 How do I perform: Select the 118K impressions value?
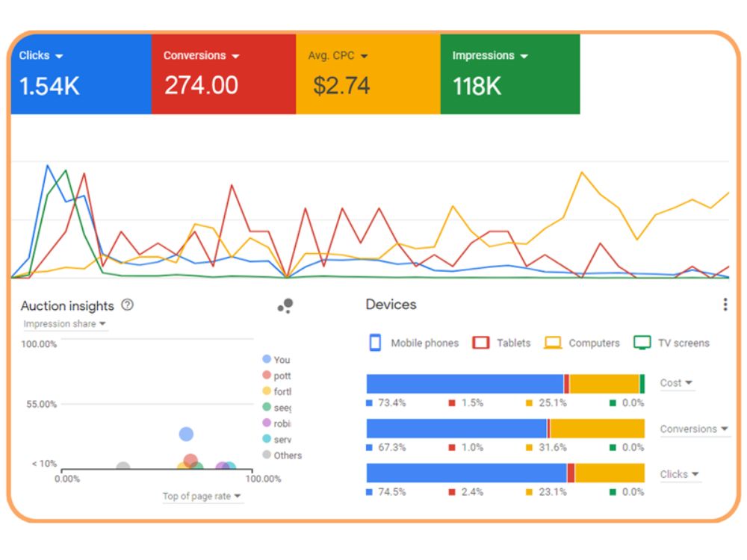tap(477, 86)
